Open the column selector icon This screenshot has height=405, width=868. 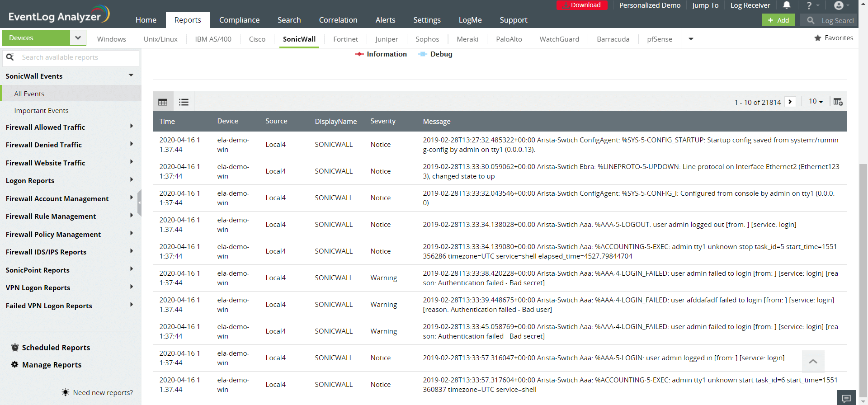click(x=838, y=102)
